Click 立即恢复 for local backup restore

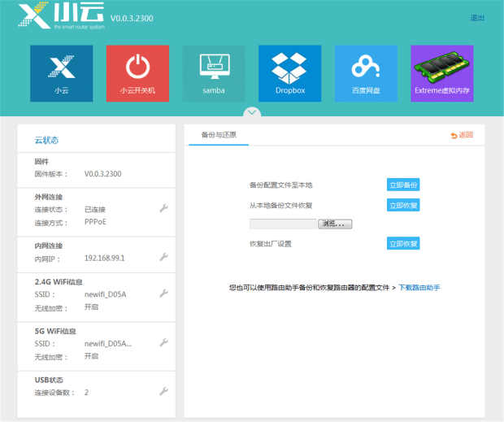403,205
